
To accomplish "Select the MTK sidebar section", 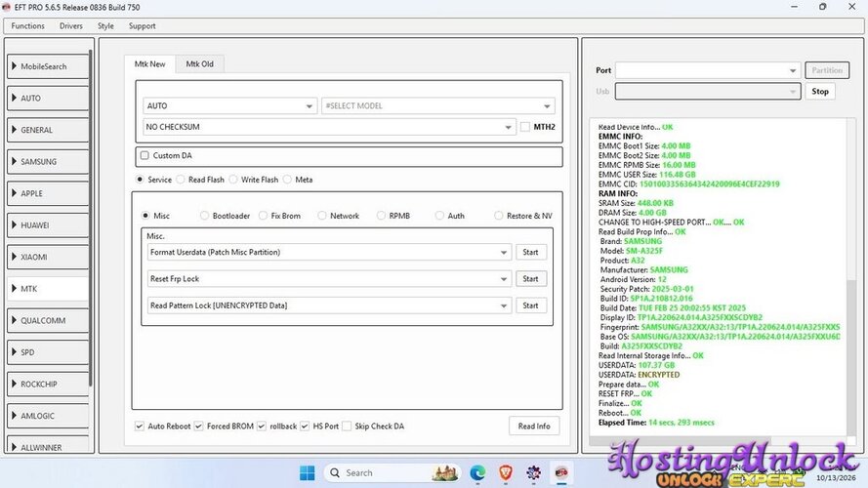I will click(48, 289).
